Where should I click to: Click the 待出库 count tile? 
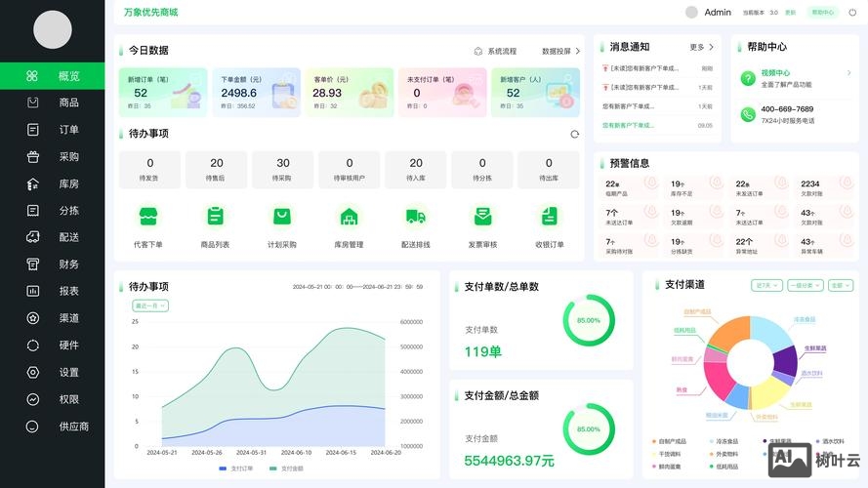(549, 170)
